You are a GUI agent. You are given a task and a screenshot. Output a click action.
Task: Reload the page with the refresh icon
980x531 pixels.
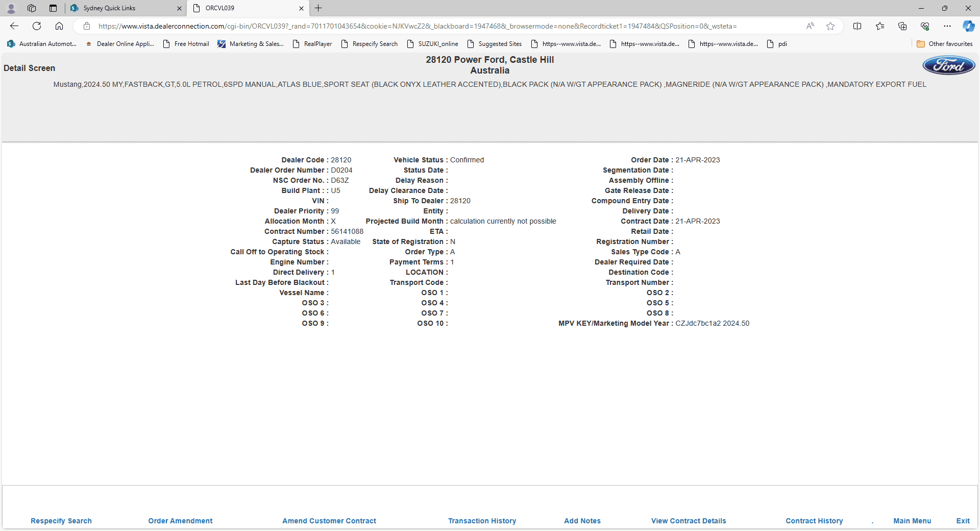(37, 26)
